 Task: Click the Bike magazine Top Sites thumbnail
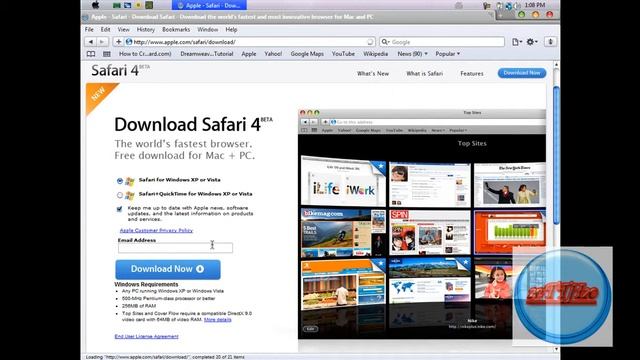pyautogui.click(x=343, y=233)
